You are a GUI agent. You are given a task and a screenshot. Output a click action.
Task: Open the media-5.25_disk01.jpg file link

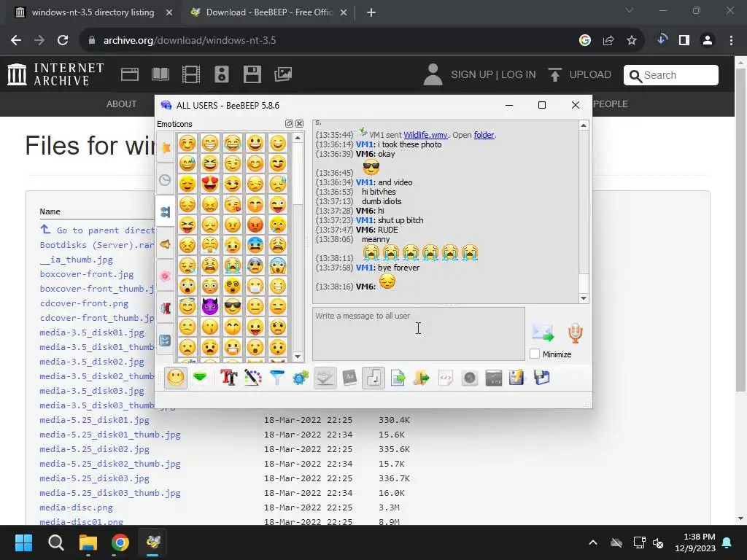click(x=94, y=420)
